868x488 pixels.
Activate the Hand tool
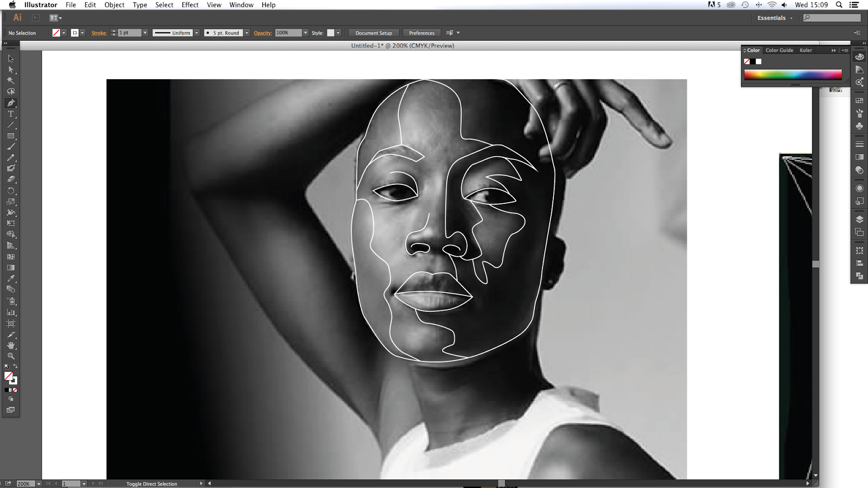click(11, 345)
